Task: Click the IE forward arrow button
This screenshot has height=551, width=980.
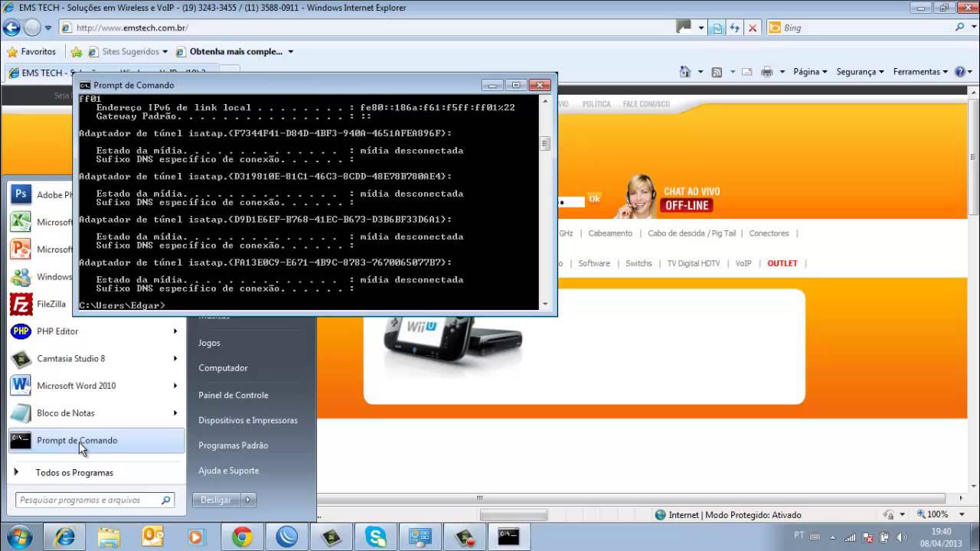Action: click(x=32, y=28)
